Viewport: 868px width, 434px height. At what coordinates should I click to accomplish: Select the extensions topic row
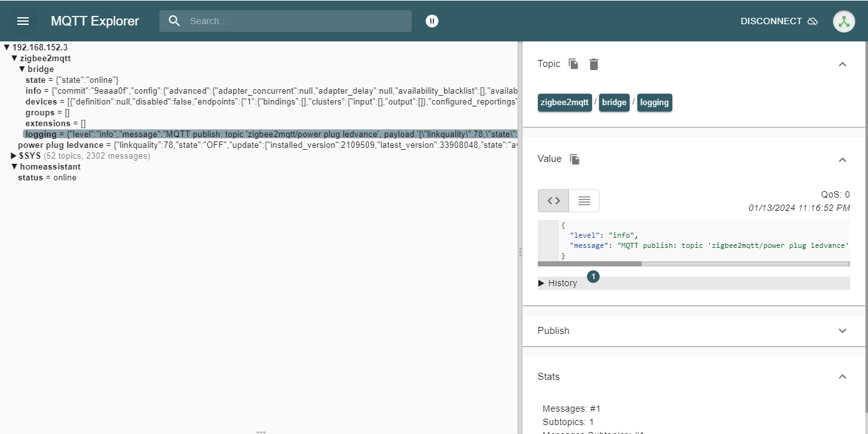coord(55,123)
